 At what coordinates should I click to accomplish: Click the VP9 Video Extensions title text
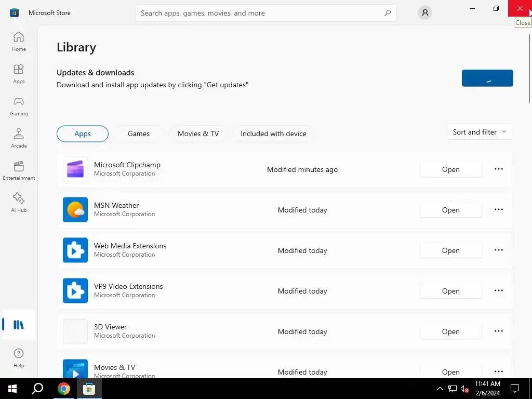pos(128,286)
